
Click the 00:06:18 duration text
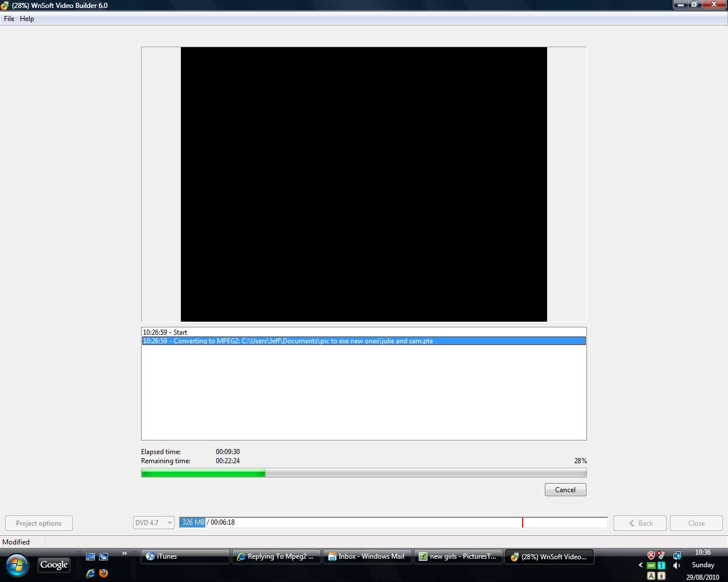[x=222, y=522]
